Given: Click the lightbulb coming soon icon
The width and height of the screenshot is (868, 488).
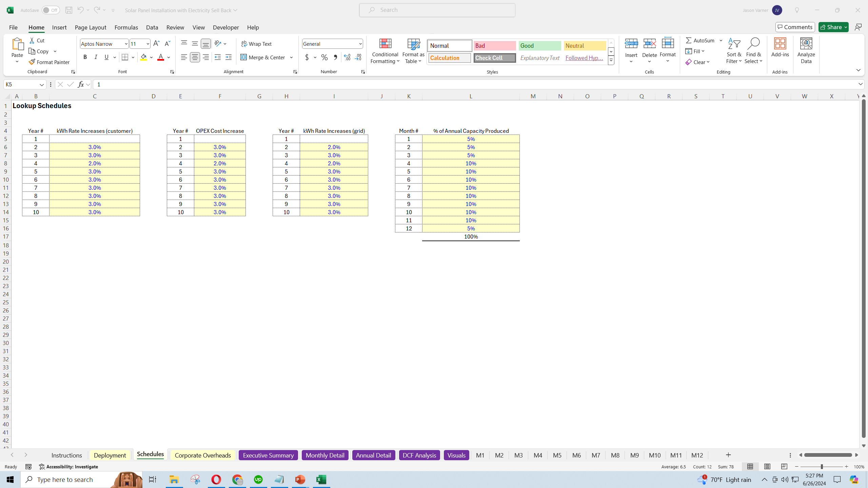Looking at the screenshot, I should point(797,10).
